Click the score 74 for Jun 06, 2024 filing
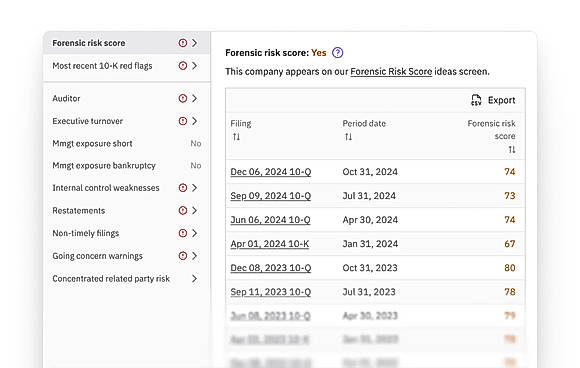The width and height of the screenshot is (580, 368). coord(510,220)
